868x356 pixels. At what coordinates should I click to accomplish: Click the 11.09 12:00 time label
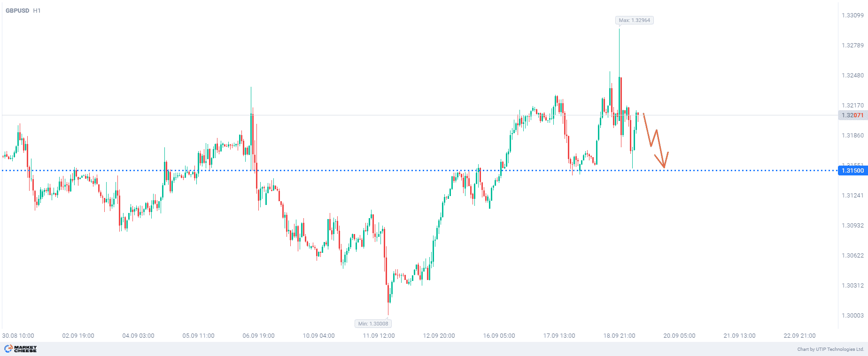coord(379,336)
